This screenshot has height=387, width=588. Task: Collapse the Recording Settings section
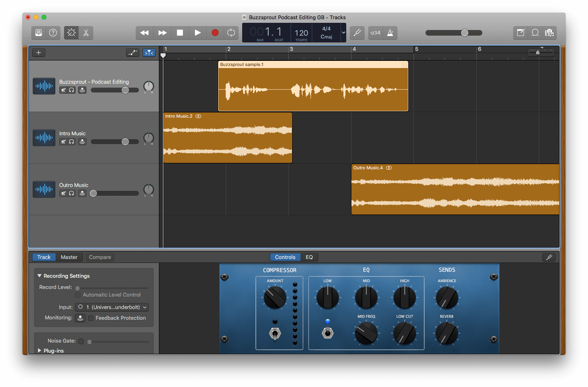(39, 276)
